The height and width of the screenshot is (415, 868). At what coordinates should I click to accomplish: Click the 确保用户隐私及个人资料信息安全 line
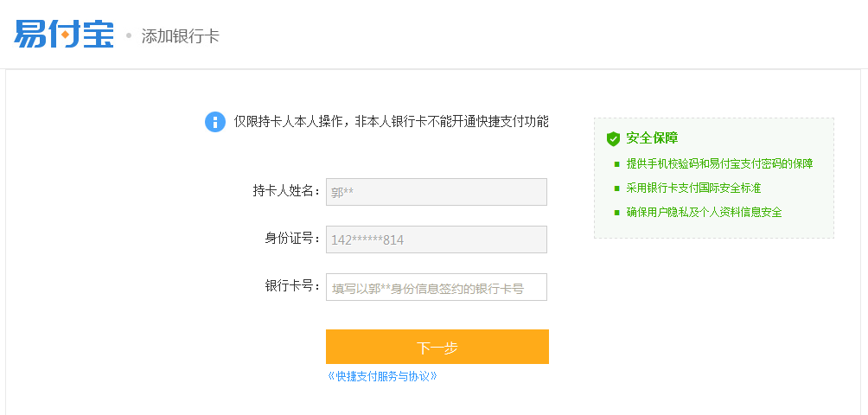704,212
